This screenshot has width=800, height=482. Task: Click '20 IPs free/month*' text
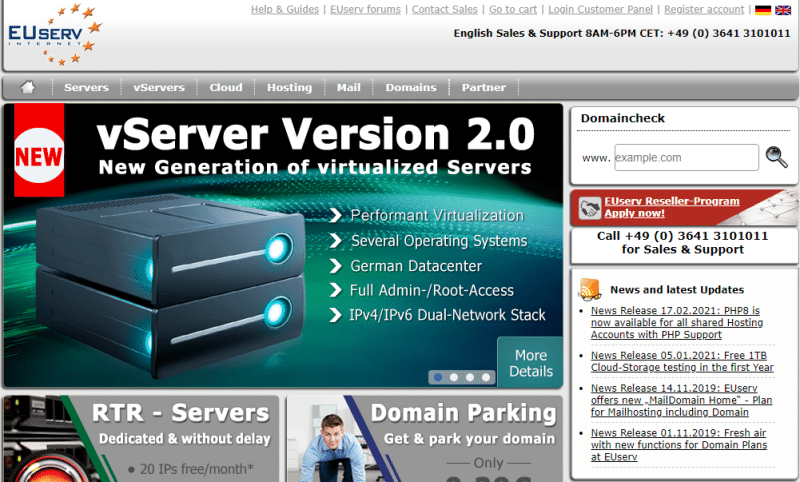coord(196,469)
